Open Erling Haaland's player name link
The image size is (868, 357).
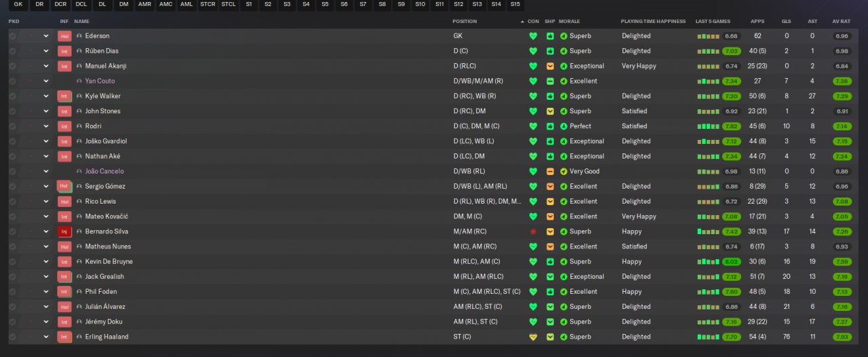point(106,337)
